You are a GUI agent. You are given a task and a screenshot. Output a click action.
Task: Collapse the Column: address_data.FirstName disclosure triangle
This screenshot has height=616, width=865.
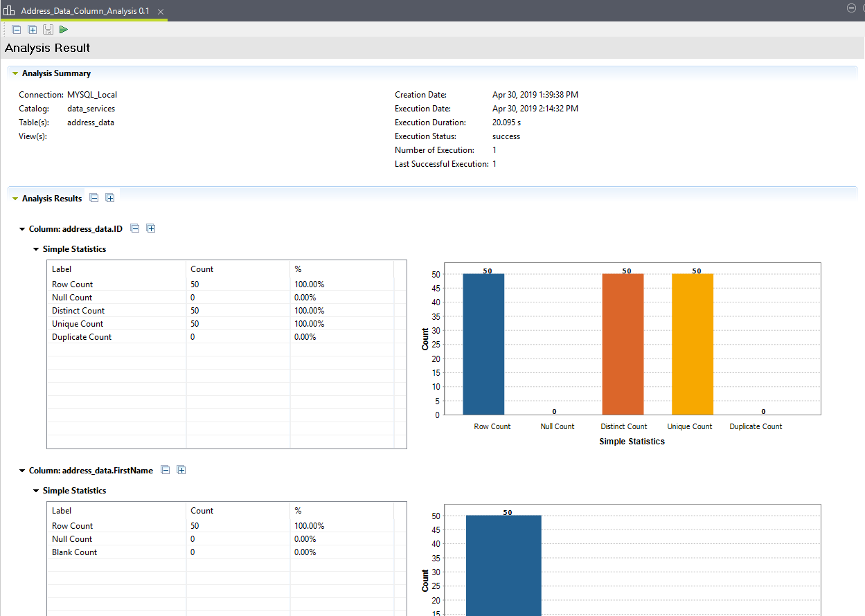point(21,469)
